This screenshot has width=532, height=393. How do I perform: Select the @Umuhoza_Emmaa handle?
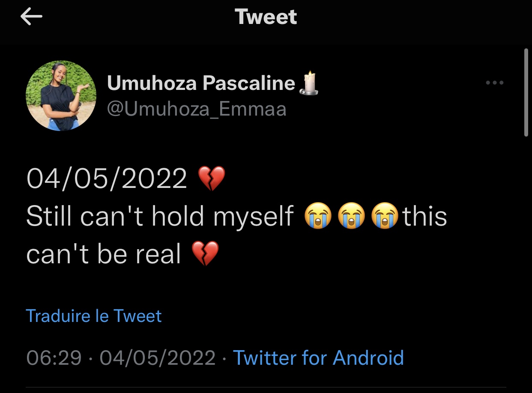(x=197, y=109)
